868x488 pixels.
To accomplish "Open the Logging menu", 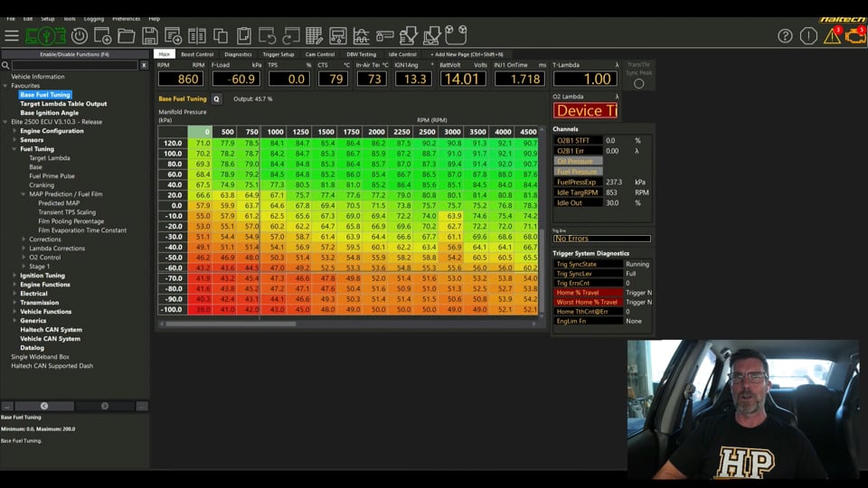I will click(x=94, y=18).
